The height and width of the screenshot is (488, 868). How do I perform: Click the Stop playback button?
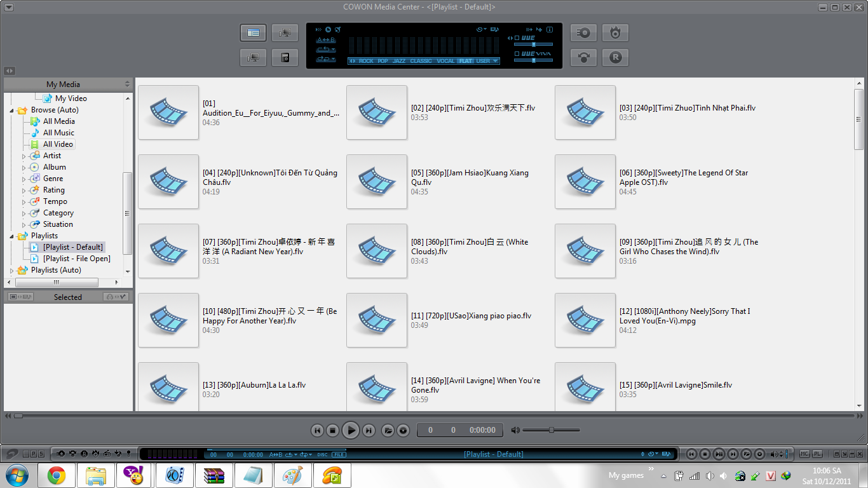[332, 430]
